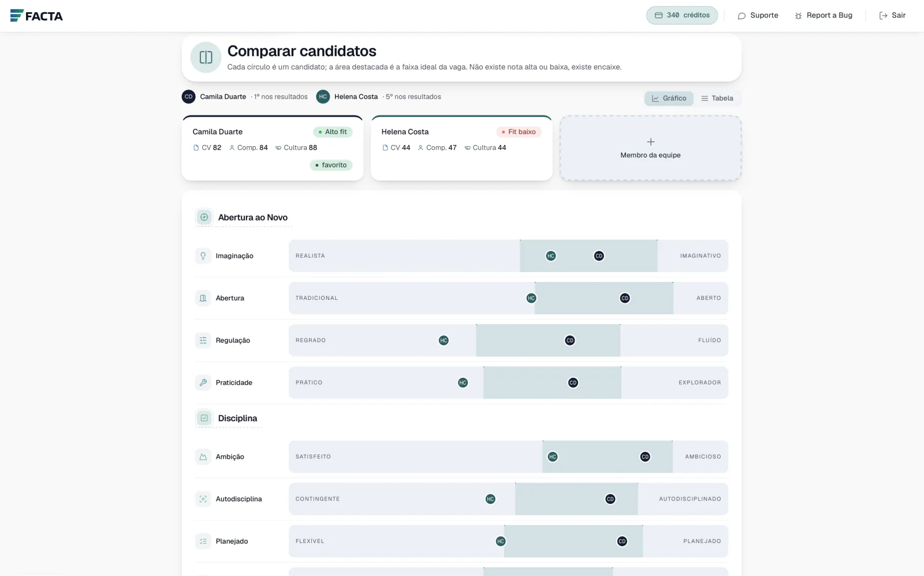This screenshot has height=576, width=924.
Task: Click the HC marker on Ambição scale
Action: coord(553,456)
